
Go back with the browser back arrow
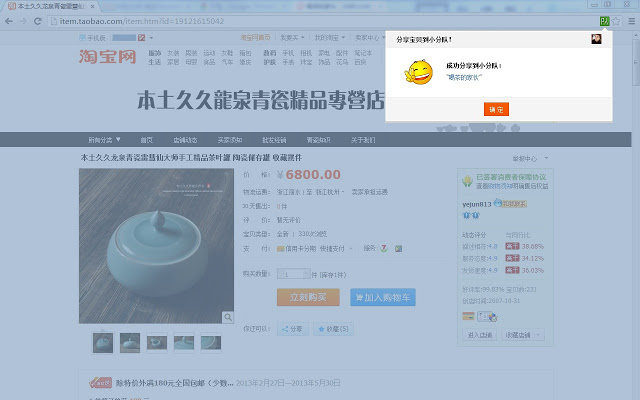click(9, 21)
